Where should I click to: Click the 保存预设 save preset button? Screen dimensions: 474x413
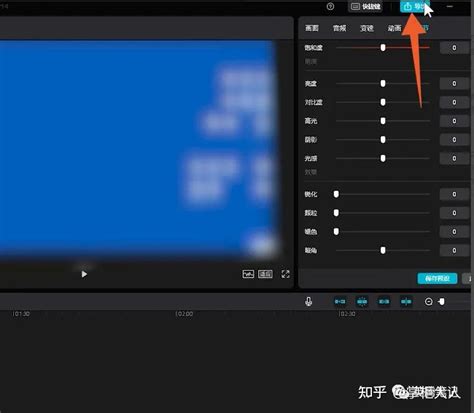(437, 278)
